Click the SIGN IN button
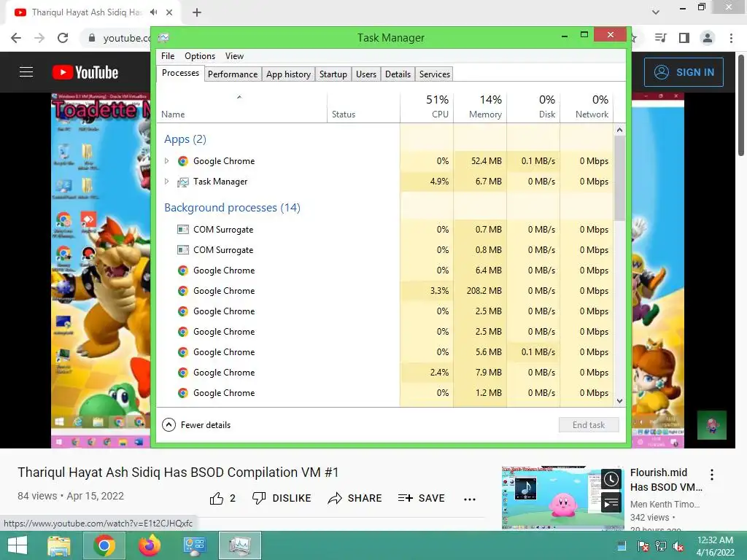Screen dimensions: 747x560 [684, 72]
